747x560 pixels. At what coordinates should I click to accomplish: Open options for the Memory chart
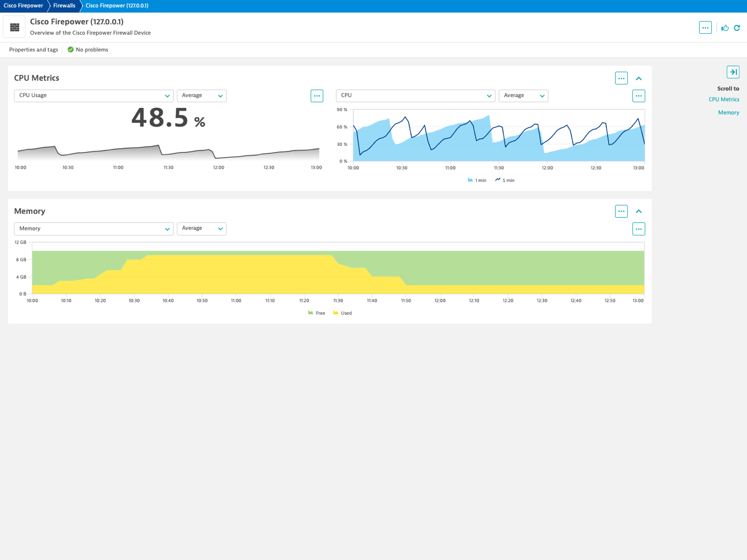[x=639, y=229]
